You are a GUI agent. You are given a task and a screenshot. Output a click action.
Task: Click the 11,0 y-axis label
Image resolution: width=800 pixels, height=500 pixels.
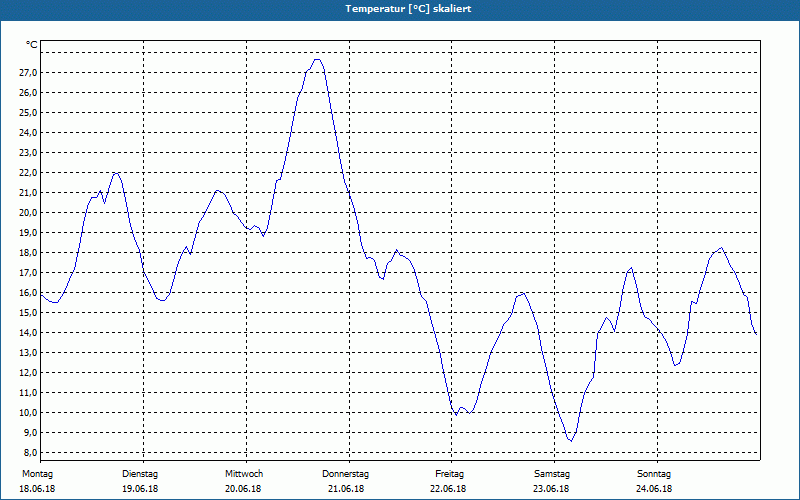pyautogui.click(x=28, y=392)
